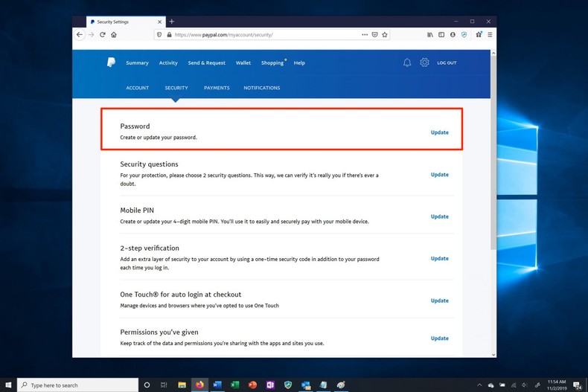Screen dimensions: 588x392
Task: Bookmark this page with the star icon
Action: [385, 35]
